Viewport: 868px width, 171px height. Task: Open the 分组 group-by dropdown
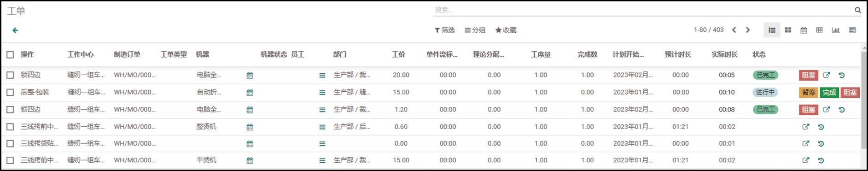475,30
